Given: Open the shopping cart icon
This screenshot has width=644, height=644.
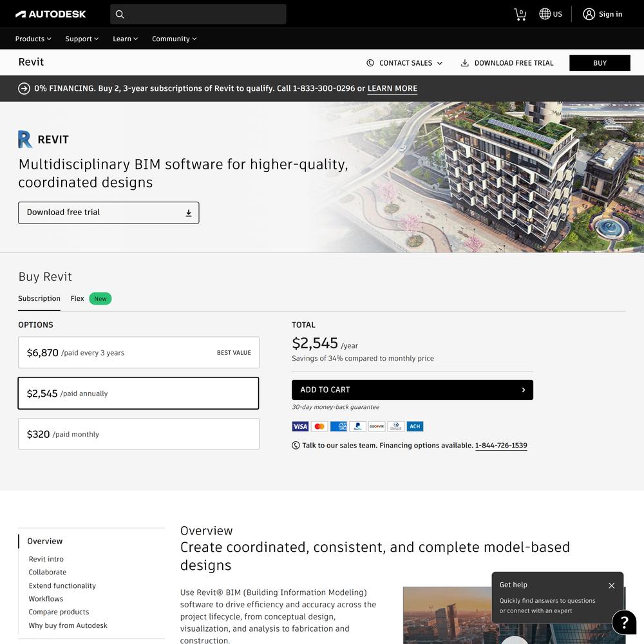Looking at the screenshot, I should 520,14.
